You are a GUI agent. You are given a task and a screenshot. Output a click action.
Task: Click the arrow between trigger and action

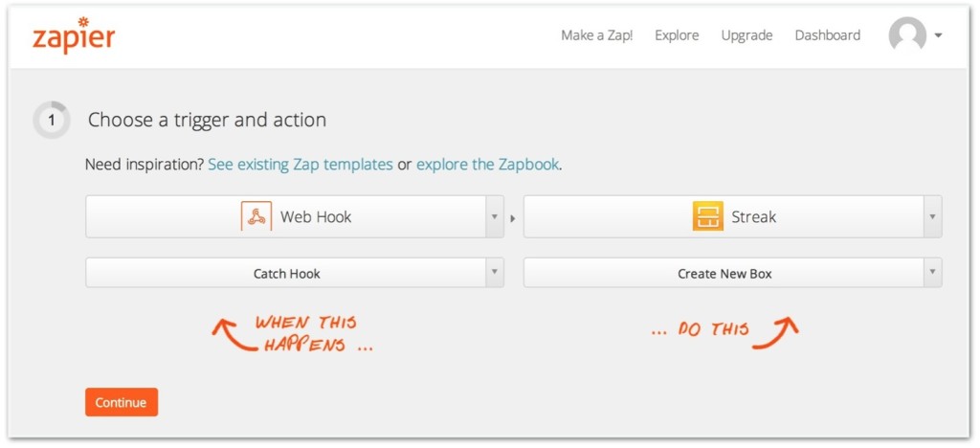coord(513,217)
